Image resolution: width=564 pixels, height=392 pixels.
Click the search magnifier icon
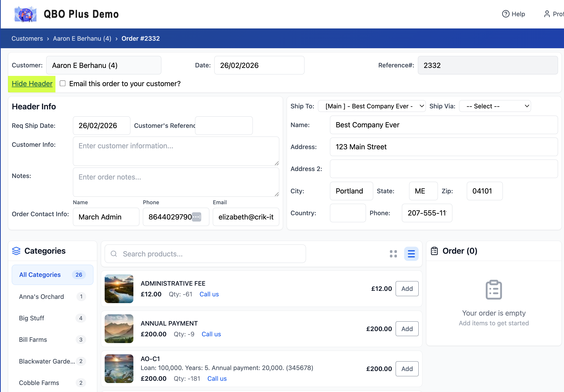point(114,254)
